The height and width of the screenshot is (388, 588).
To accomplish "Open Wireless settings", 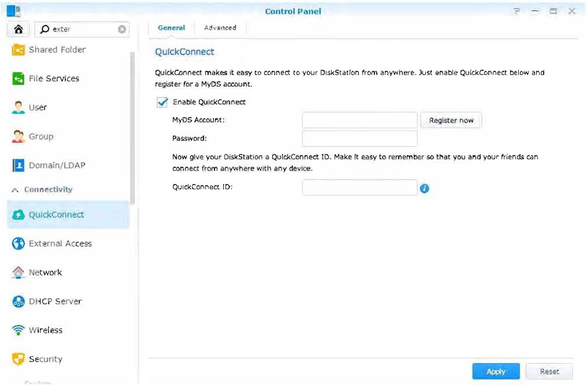I will click(68, 330).
